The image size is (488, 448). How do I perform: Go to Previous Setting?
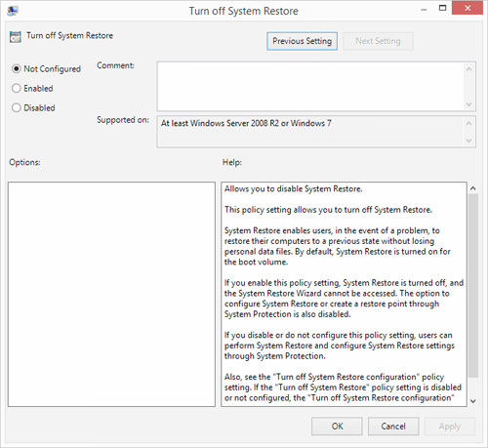point(302,41)
